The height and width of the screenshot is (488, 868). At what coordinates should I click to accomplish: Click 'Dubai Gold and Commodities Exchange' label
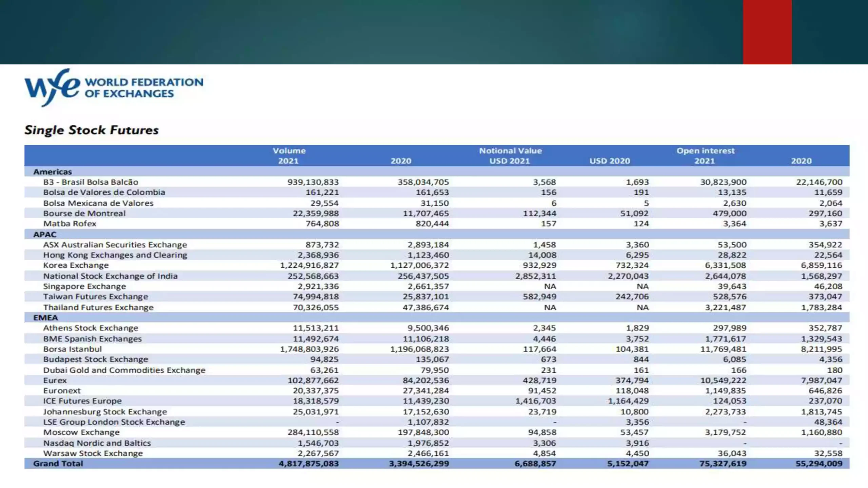(x=124, y=370)
